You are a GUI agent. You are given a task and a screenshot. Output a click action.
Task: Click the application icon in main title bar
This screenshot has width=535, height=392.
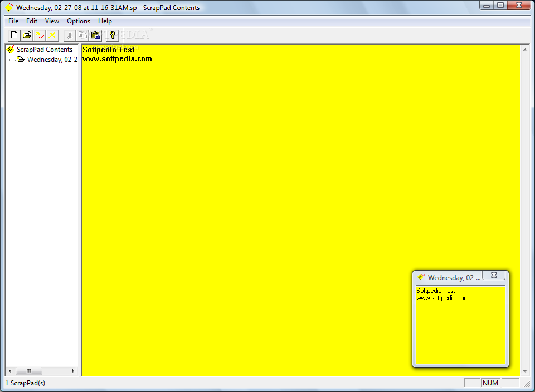9,7
